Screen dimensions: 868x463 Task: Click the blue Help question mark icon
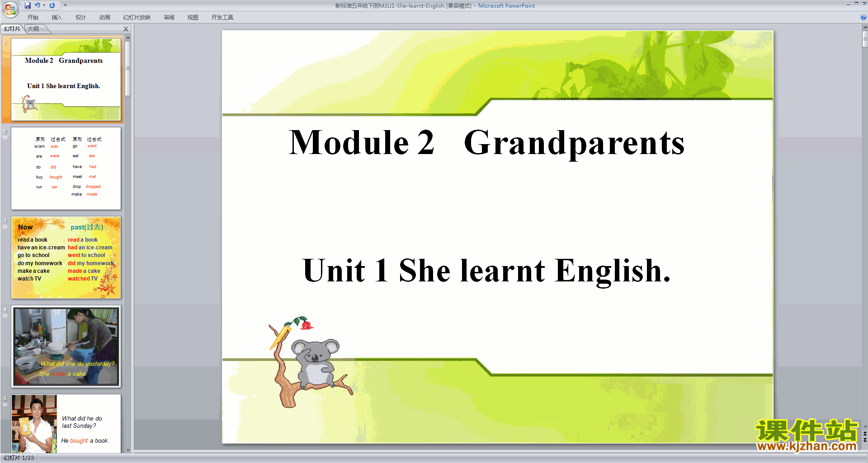pyautogui.click(x=863, y=18)
